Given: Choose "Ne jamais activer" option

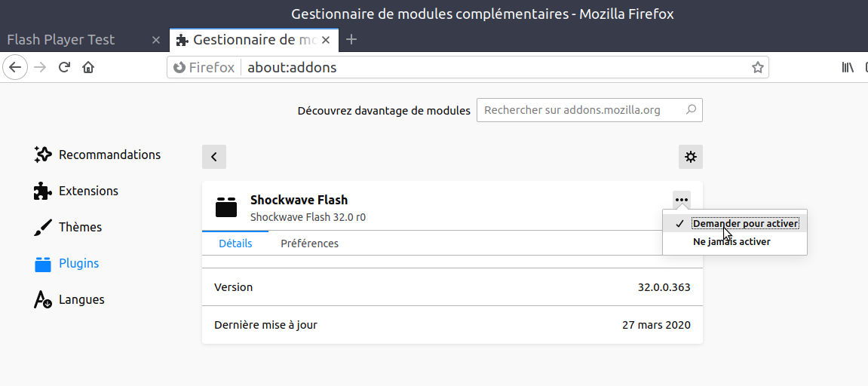Looking at the screenshot, I should coord(732,242).
